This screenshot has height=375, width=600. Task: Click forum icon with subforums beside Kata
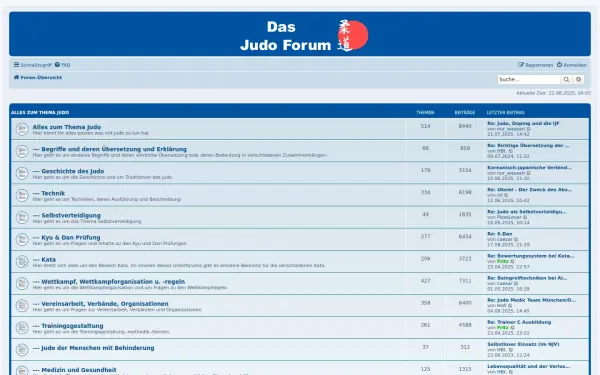tap(22, 262)
